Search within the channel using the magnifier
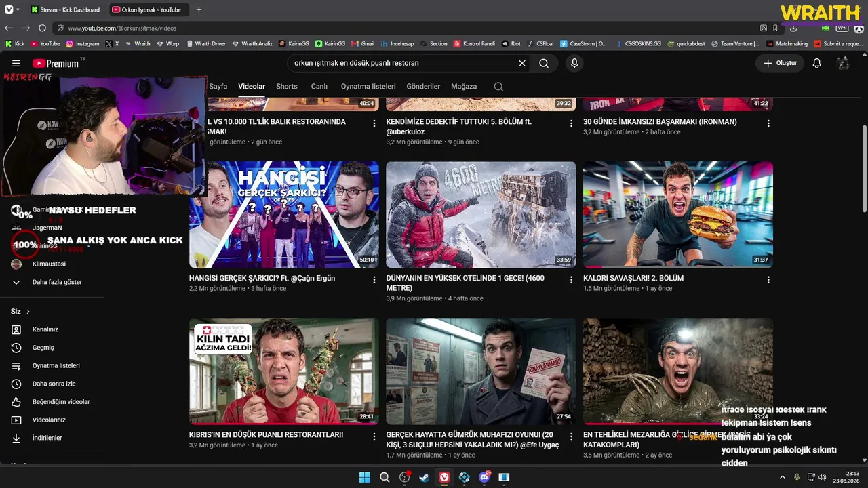 tap(498, 87)
